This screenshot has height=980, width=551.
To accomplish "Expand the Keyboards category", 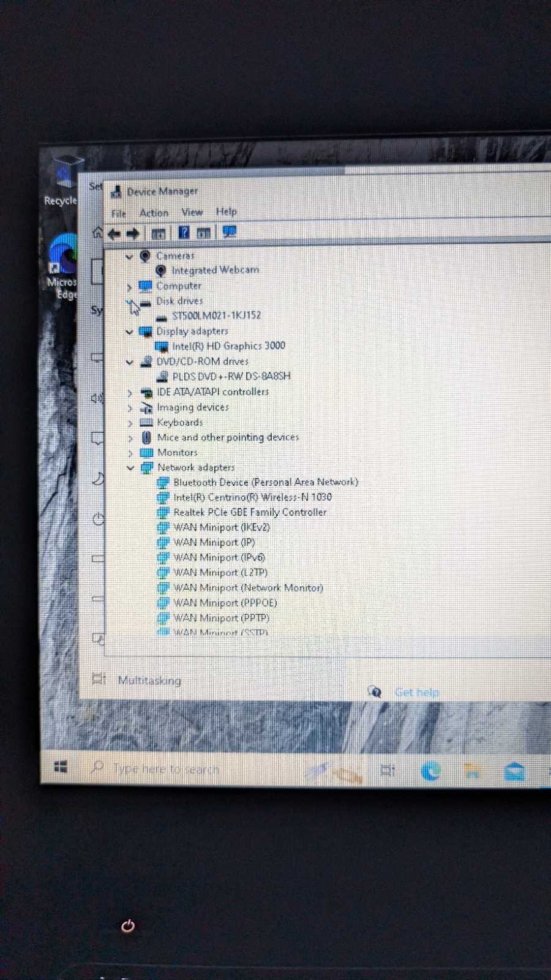I will (x=130, y=423).
